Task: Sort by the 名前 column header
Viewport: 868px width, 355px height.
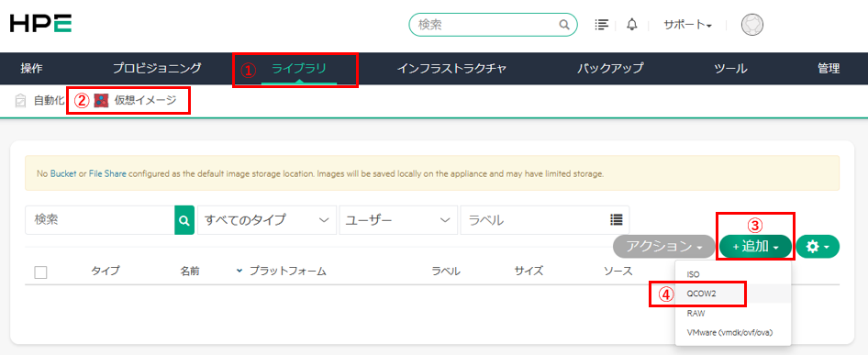Action: pyautogui.click(x=189, y=272)
